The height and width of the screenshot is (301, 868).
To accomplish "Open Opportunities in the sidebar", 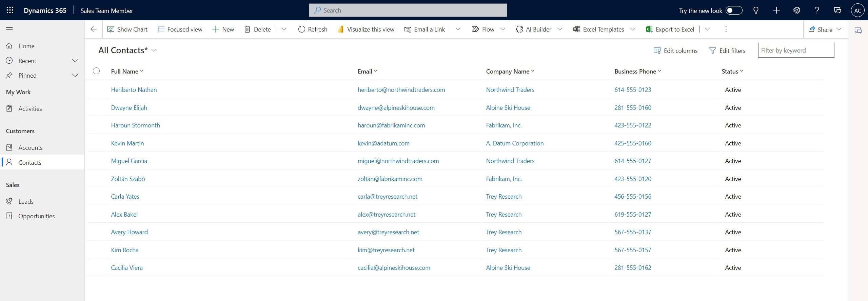I will coord(42,216).
